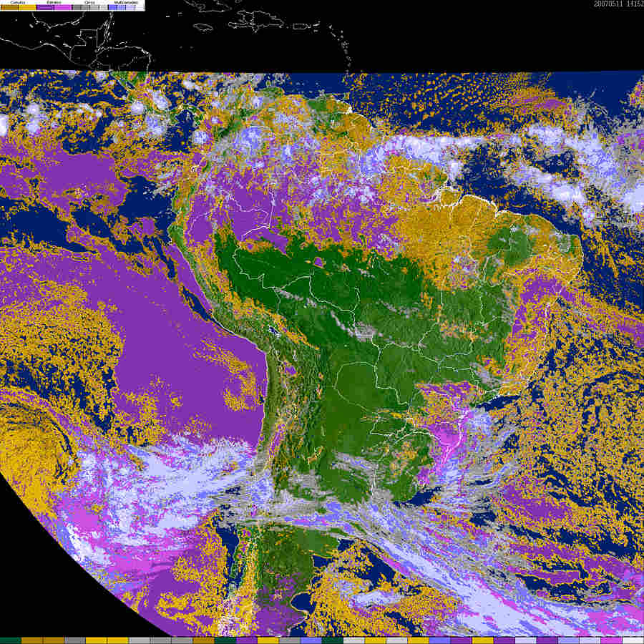Click the "Cumulus" legend label

point(18,2)
